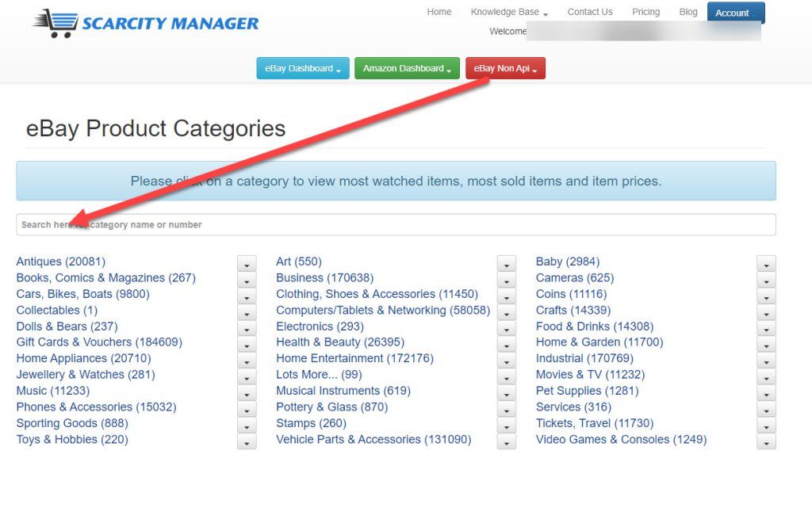This screenshot has width=812, height=531.
Task: Open Cars, Bikes, Boats category
Action: click(82, 294)
